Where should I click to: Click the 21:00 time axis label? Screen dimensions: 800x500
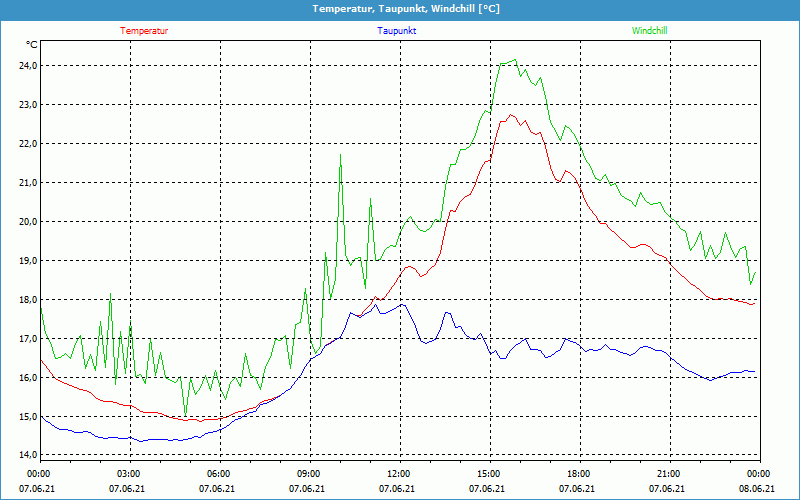[x=670, y=474]
